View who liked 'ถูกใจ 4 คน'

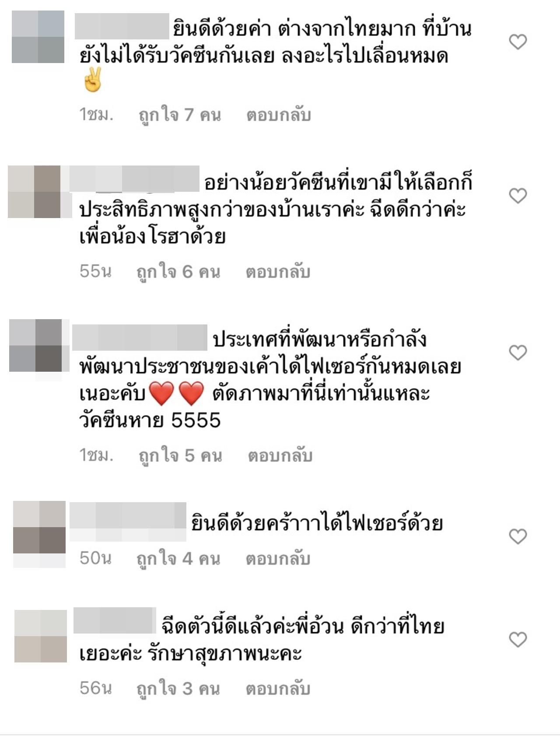(x=178, y=559)
